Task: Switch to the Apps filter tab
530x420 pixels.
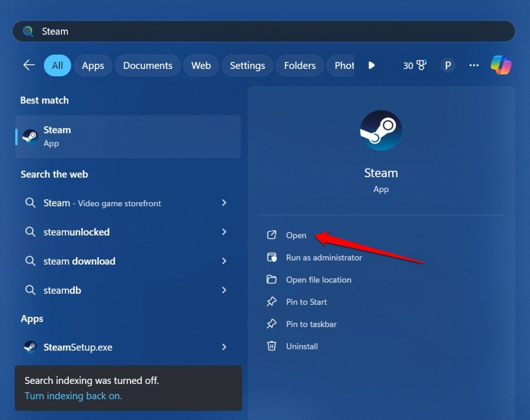Action: pyautogui.click(x=93, y=65)
